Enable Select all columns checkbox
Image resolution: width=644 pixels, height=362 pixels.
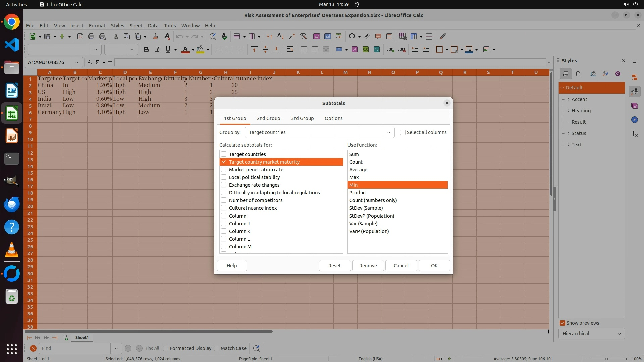tap(403, 132)
